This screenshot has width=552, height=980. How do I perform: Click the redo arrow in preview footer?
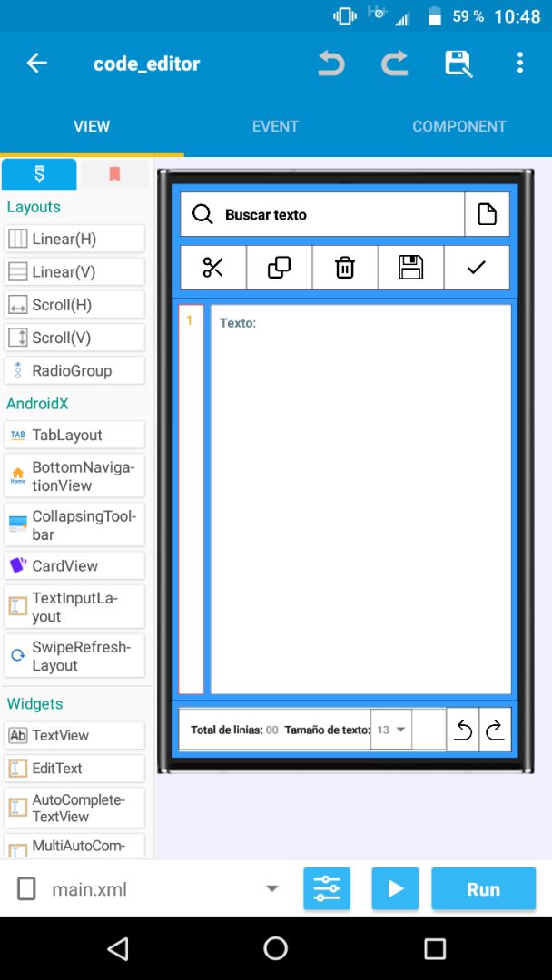click(495, 730)
